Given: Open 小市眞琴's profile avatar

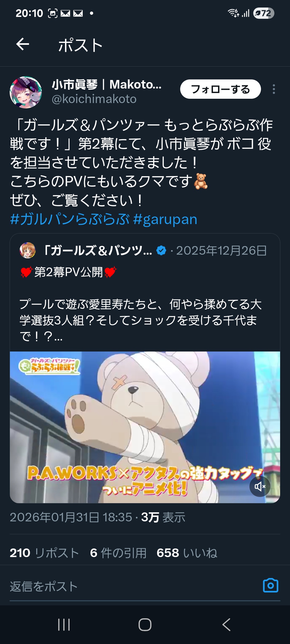Looking at the screenshot, I should (x=26, y=92).
